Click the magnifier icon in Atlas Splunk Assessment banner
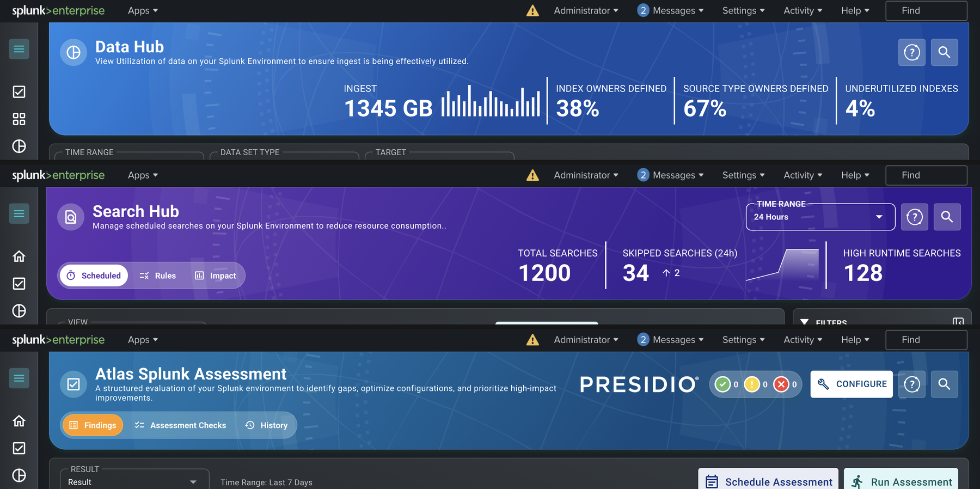 point(945,384)
